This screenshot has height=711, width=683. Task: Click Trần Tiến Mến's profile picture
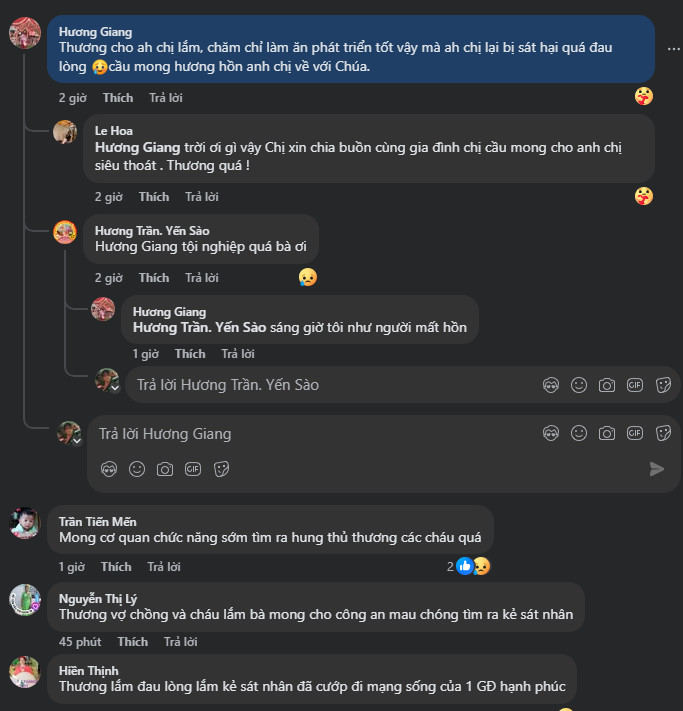click(25, 523)
